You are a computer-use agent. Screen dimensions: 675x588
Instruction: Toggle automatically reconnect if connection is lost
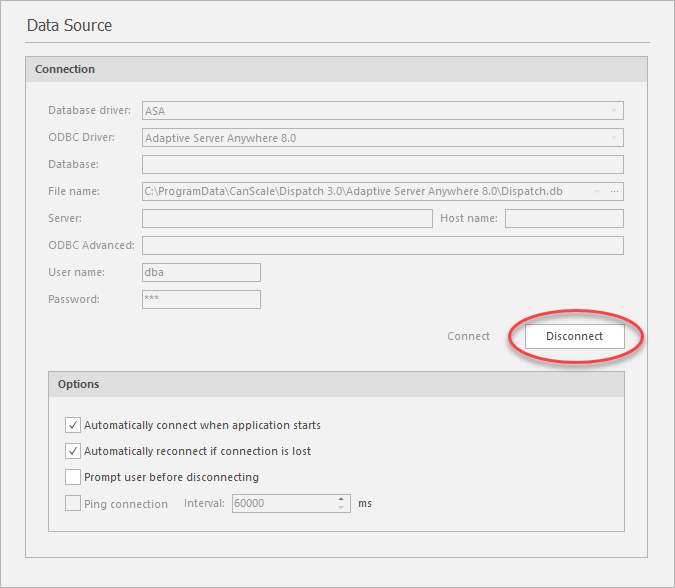click(x=73, y=451)
